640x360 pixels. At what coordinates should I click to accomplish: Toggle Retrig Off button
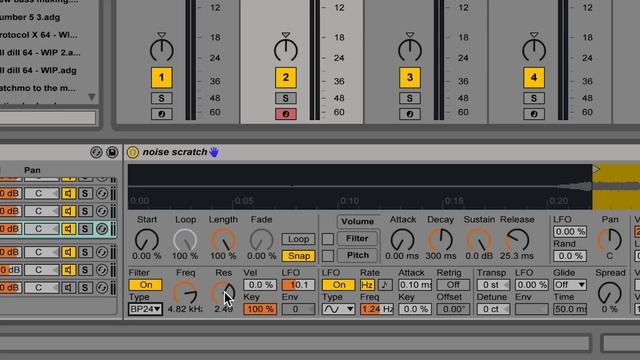(x=453, y=285)
